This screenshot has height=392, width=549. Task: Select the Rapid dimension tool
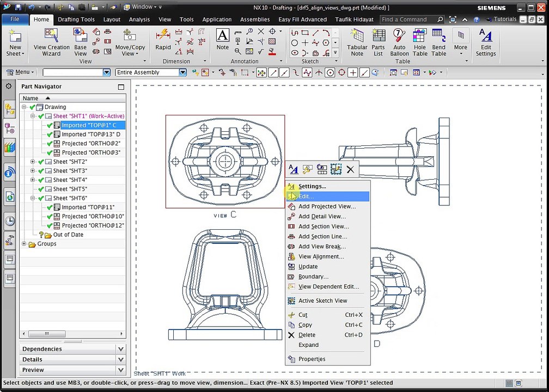(163, 41)
